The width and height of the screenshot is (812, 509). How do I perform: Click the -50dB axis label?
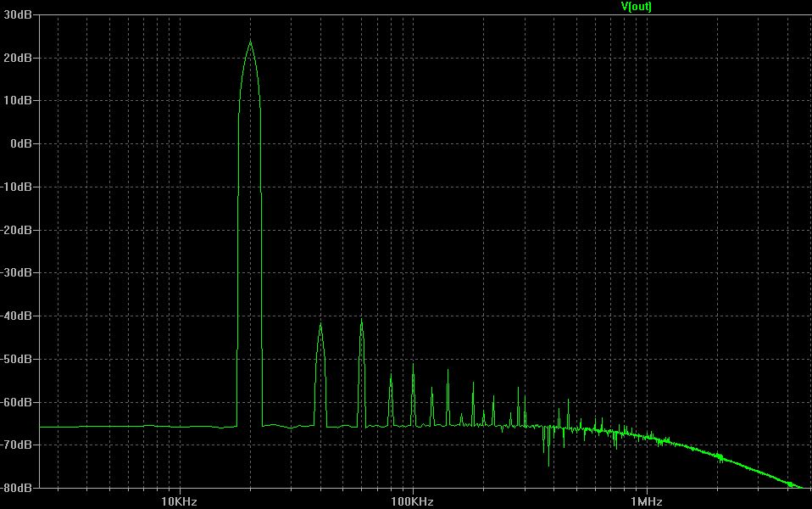tap(16, 359)
